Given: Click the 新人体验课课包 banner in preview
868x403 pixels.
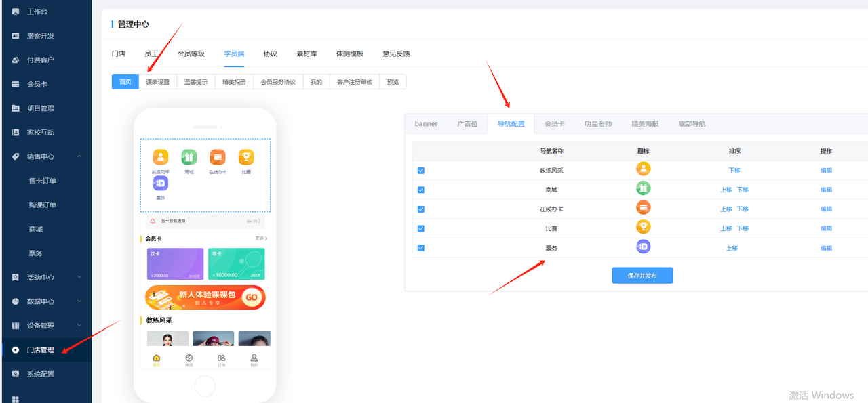Looking at the screenshot, I should click(x=205, y=297).
